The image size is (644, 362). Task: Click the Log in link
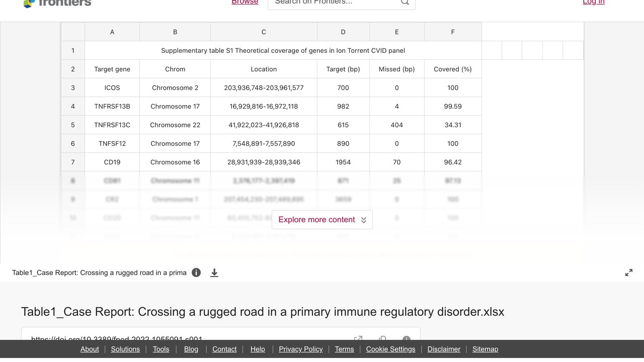[594, 3]
